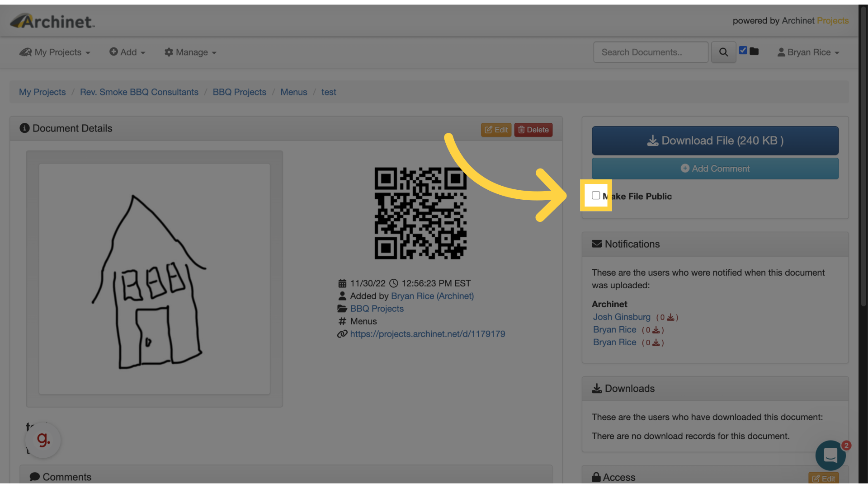Open the Add dropdown menu
868x488 pixels.
pos(127,52)
